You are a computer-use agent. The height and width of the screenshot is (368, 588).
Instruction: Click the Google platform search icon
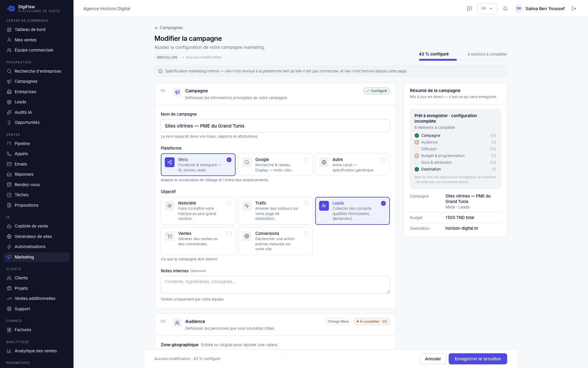coord(247,162)
